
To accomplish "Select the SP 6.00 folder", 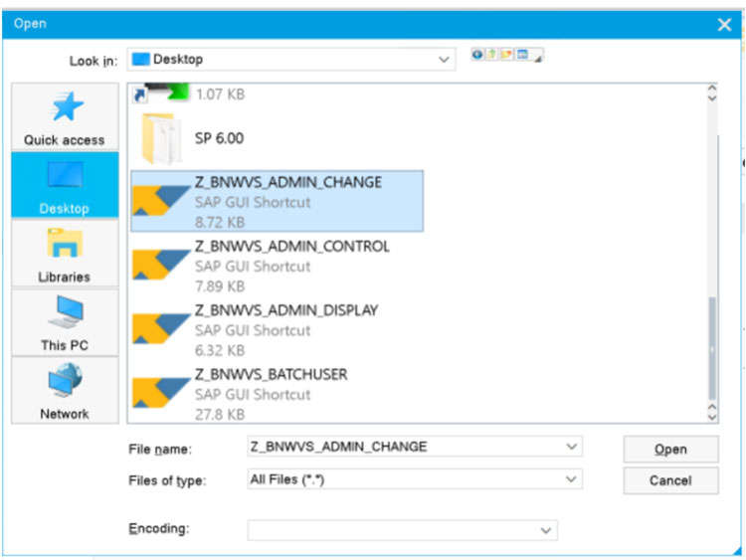I will [x=218, y=138].
